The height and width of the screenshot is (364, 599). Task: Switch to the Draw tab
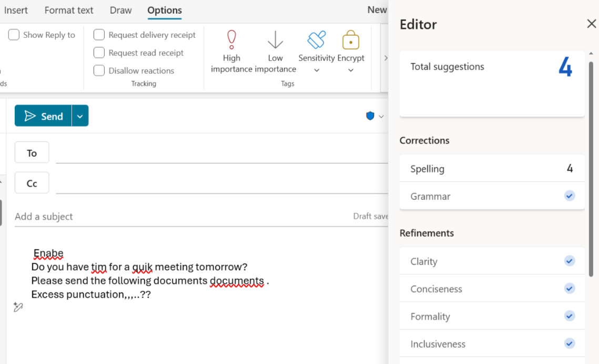[x=121, y=10]
